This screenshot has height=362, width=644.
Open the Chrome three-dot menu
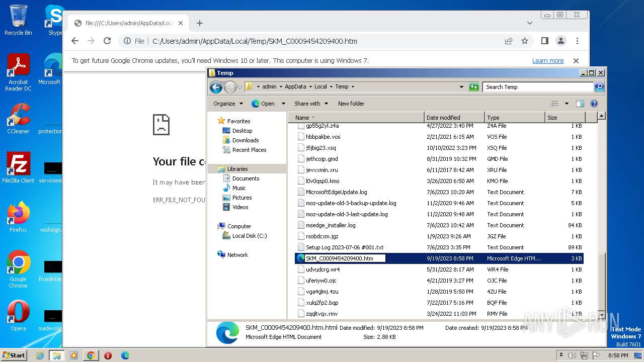point(577,41)
